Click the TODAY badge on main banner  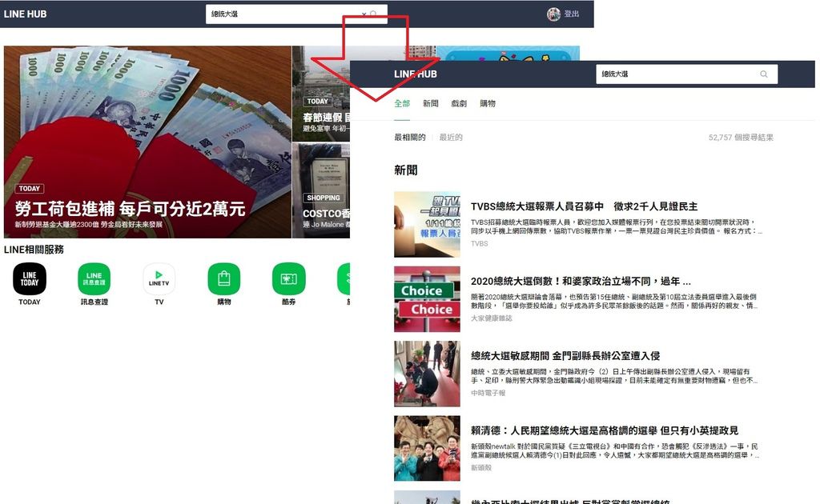(30, 189)
